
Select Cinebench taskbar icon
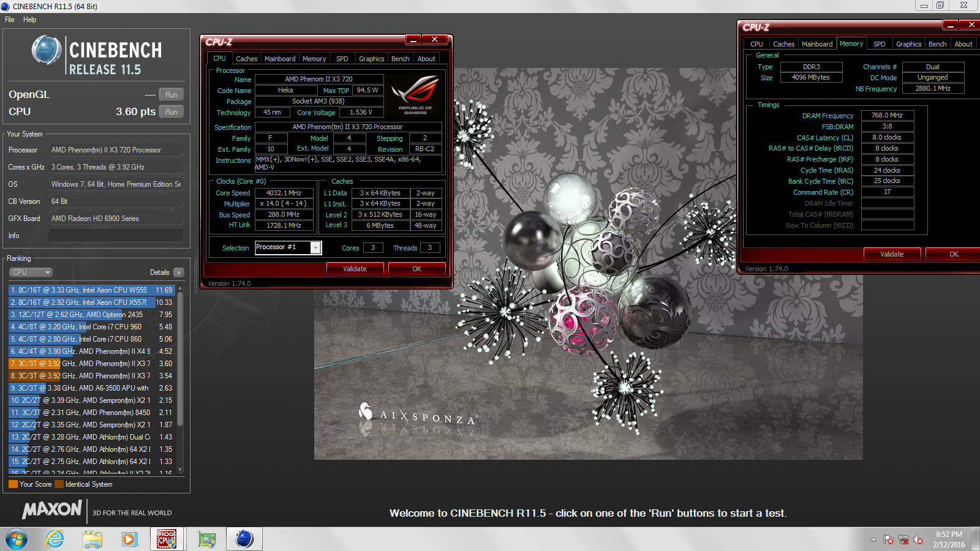click(244, 539)
